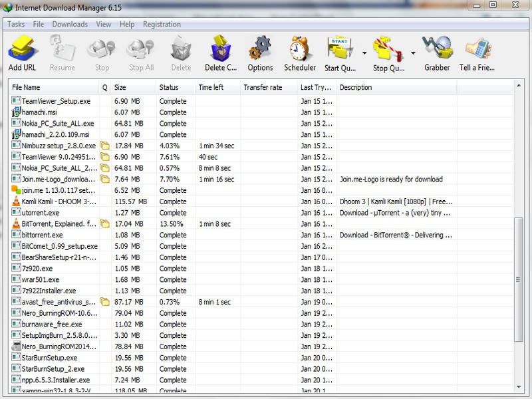Click the Delete toolbar icon
This screenshot has height=399, width=532.
pyautogui.click(x=181, y=49)
